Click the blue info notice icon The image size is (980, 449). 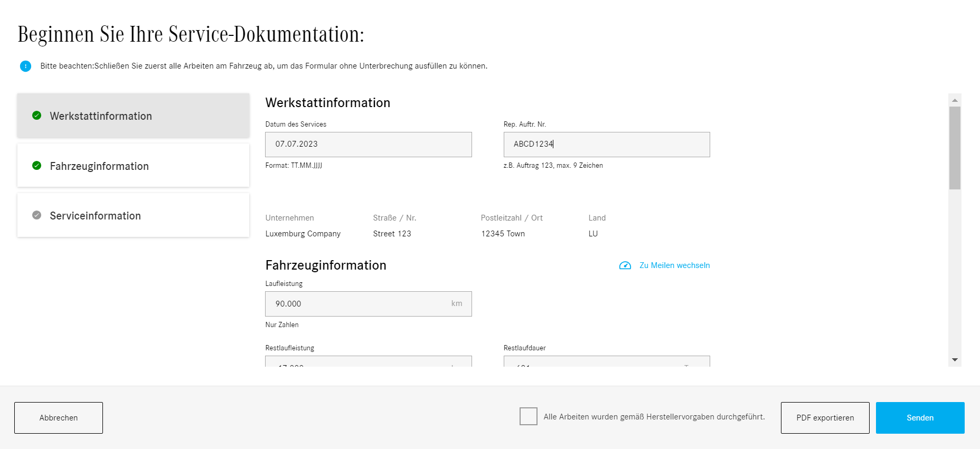click(25, 66)
